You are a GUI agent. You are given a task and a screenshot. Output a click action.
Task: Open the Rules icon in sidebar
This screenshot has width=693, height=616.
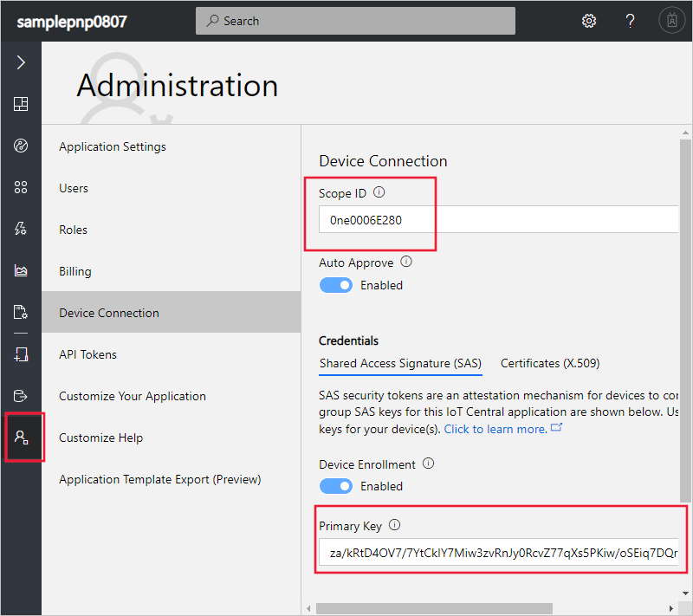pyautogui.click(x=21, y=229)
